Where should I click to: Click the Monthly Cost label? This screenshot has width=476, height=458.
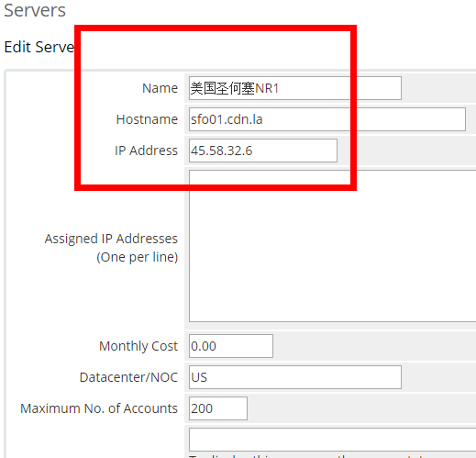point(138,346)
